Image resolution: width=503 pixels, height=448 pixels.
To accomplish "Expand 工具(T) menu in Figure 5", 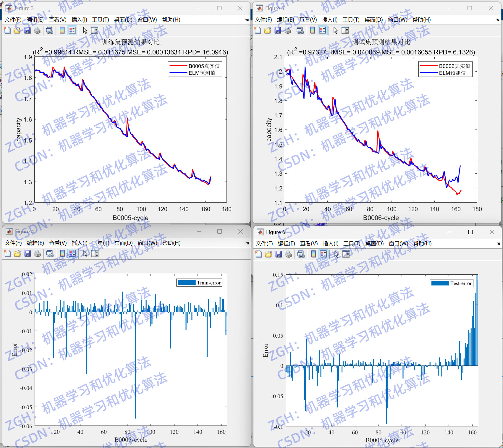I will tap(351, 20).
